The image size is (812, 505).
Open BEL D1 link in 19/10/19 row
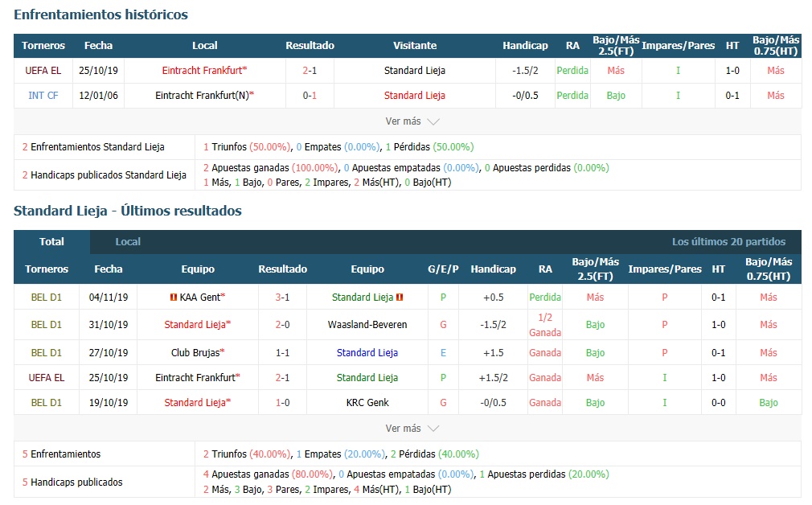(47, 402)
